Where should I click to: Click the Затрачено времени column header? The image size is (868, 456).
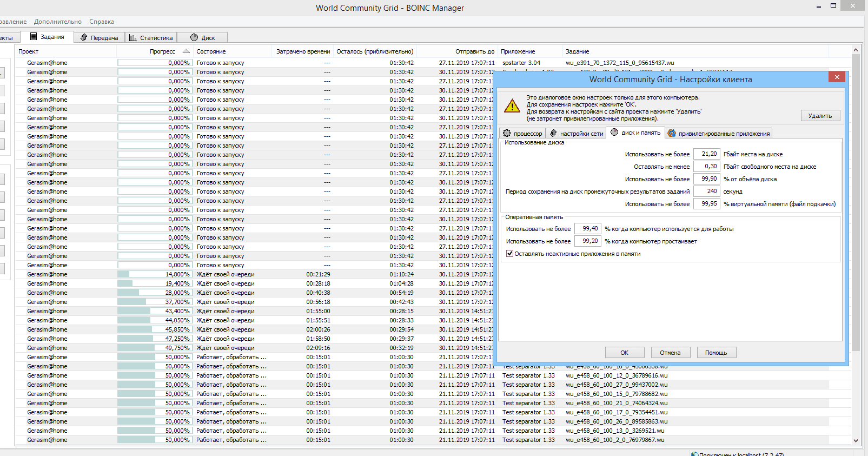pyautogui.click(x=302, y=51)
